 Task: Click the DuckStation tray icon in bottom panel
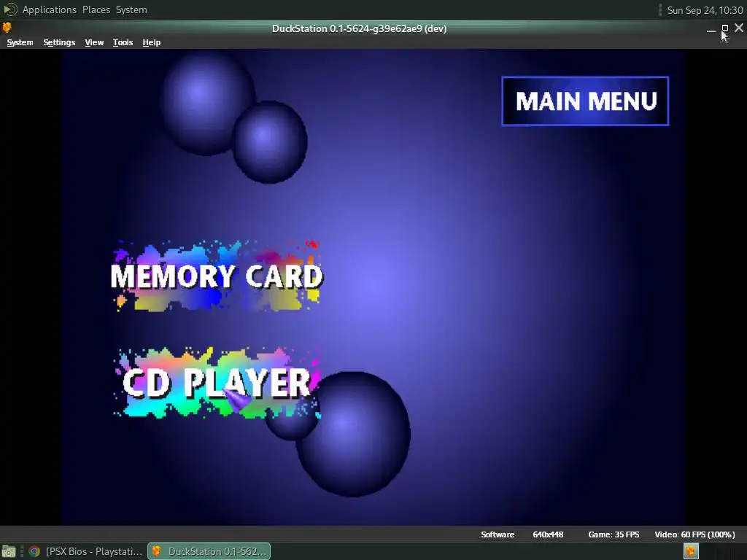pos(691,551)
